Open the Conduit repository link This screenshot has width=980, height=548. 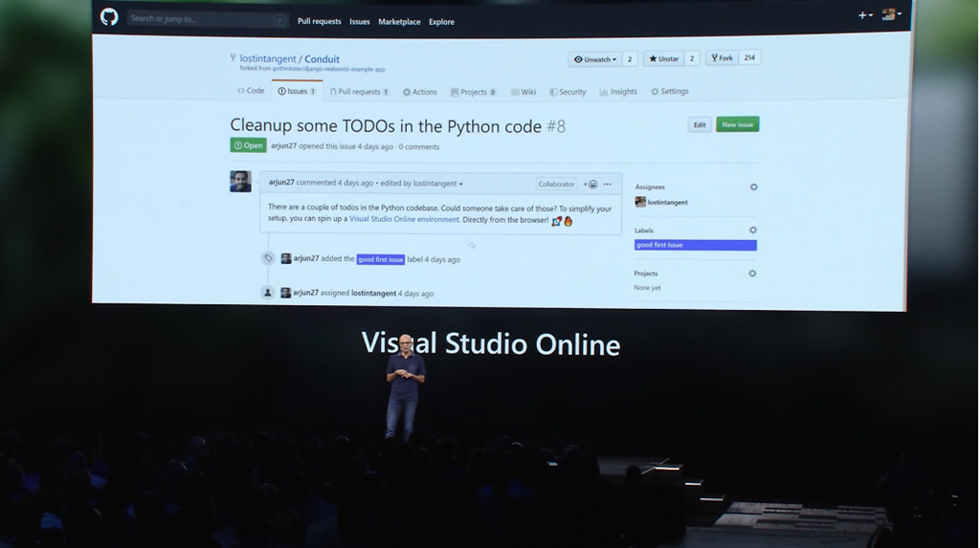(x=322, y=59)
